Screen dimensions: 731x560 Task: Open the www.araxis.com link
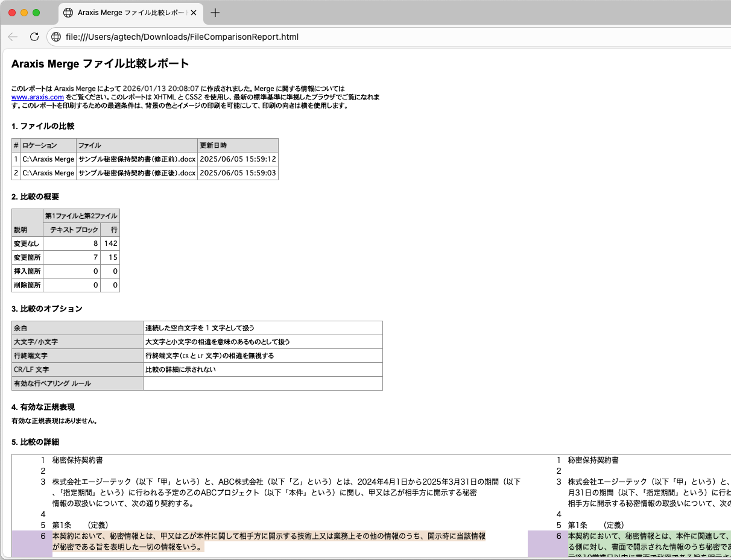pos(37,97)
